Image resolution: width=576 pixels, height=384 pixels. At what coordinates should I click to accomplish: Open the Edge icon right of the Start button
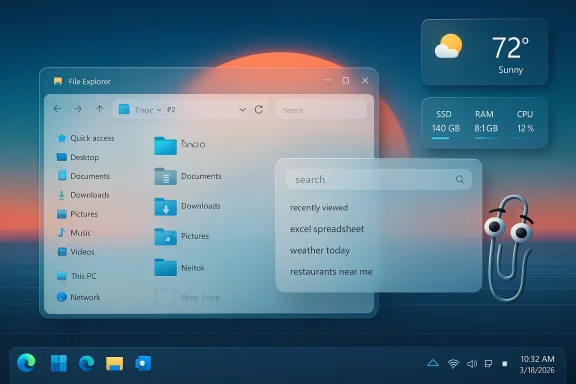pyautogui.click(x=86, y=363)
